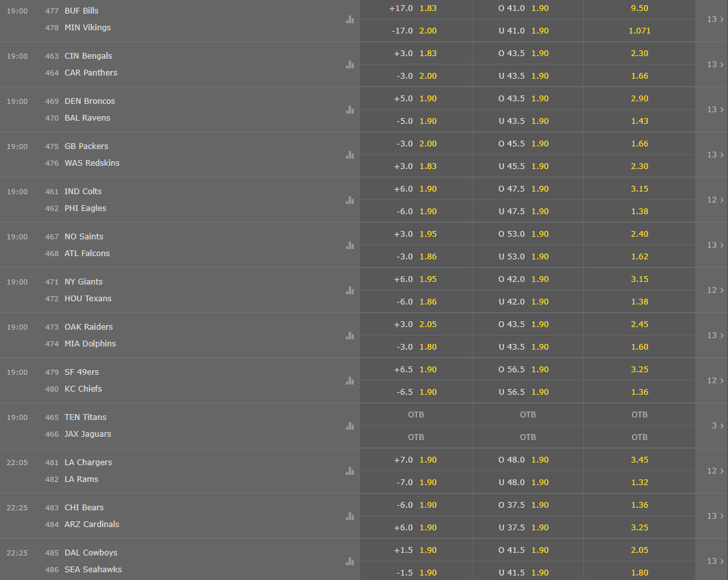Select BUF Bills +17.0 spread at 1.83
The image size is (728, 580).
coord(416,8)
